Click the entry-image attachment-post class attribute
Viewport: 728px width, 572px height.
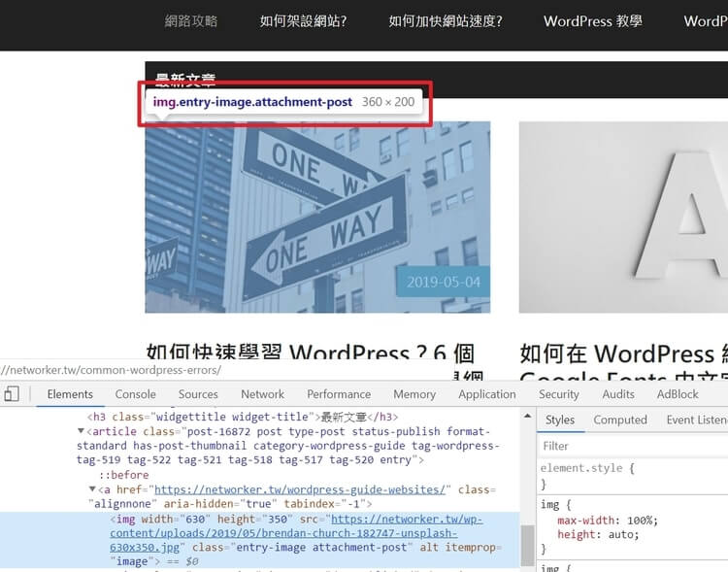302,548
